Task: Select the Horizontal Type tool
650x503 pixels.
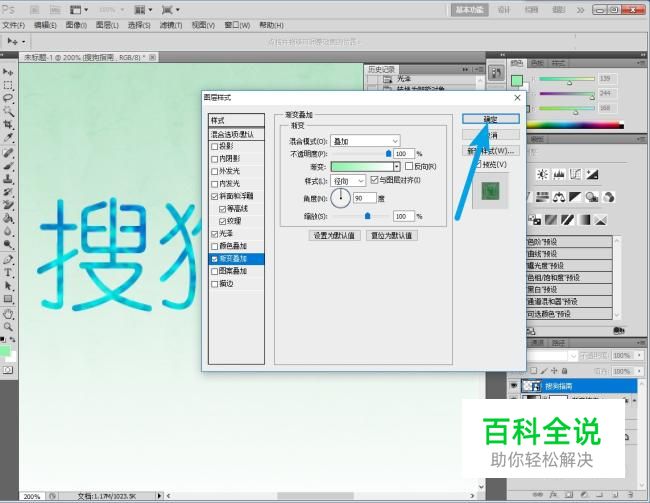Action: pos(8,272)
